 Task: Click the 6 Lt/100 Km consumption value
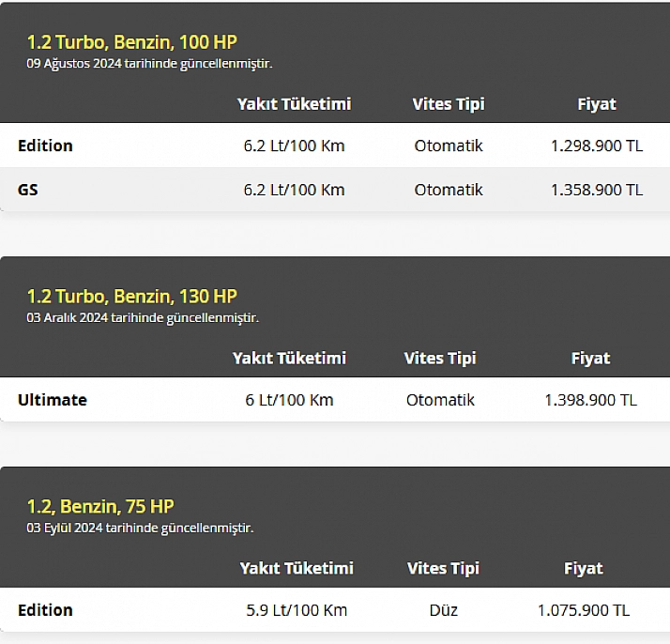pos(289,400)
